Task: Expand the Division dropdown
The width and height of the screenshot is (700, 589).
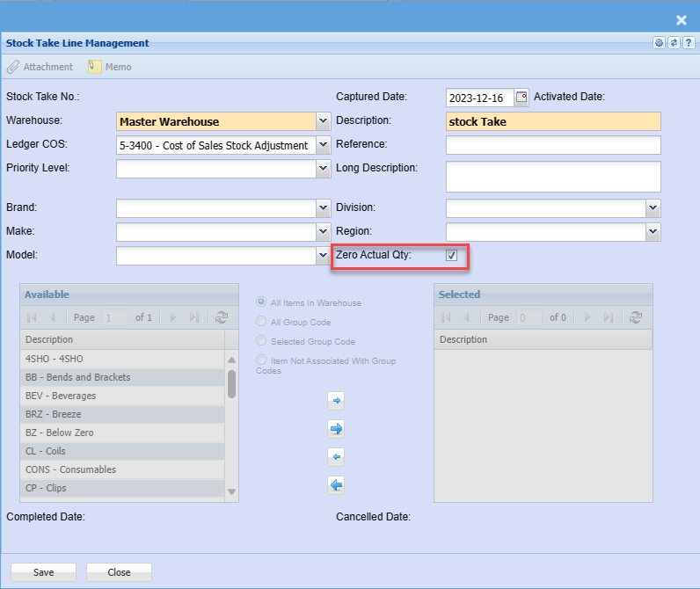Action: pyautogui.click(x=653, y=207)
